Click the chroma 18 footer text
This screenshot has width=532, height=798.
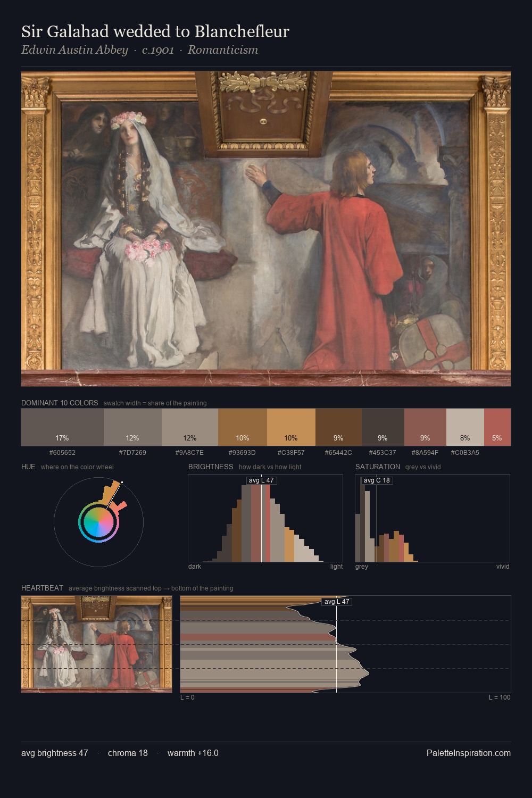pyautogui.click(x=128, y=753)
